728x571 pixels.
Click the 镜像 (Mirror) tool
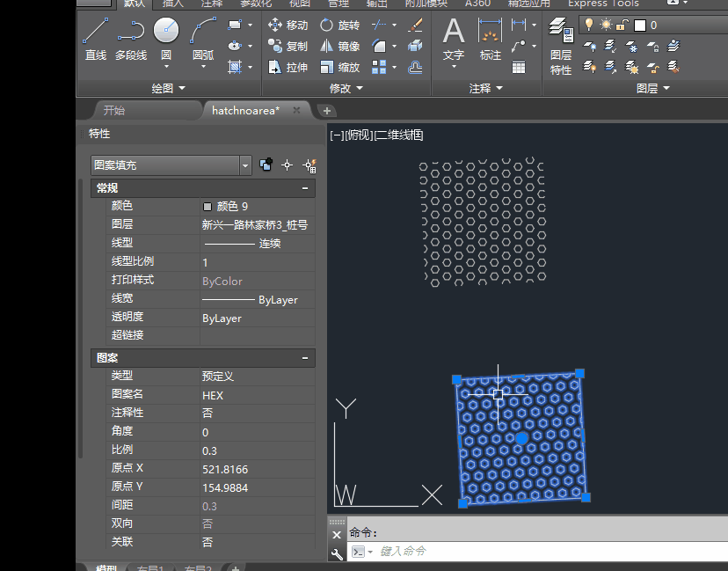(339, 47)
